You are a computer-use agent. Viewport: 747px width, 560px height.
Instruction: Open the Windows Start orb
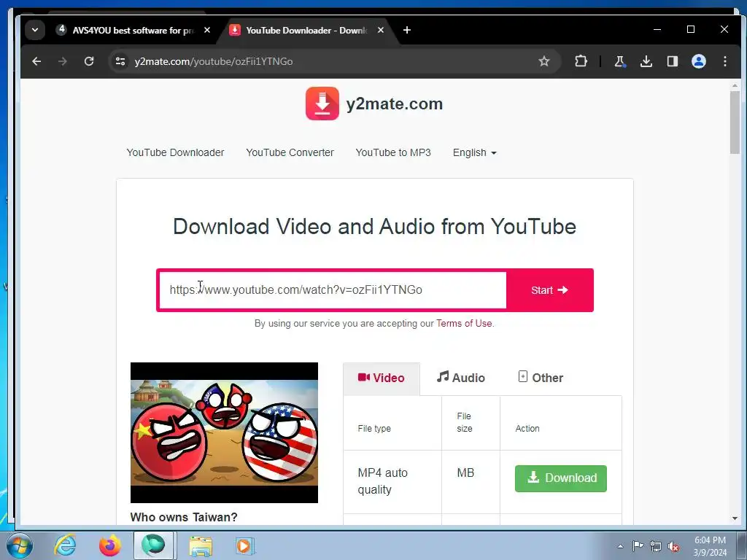tap(20, 545)
